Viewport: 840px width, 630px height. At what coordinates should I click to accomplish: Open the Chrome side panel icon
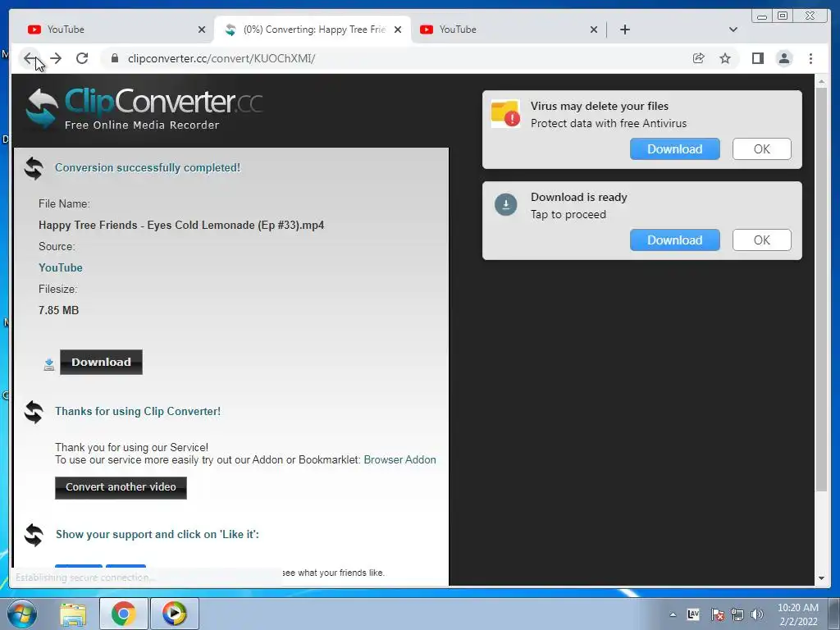click(757, 58)
